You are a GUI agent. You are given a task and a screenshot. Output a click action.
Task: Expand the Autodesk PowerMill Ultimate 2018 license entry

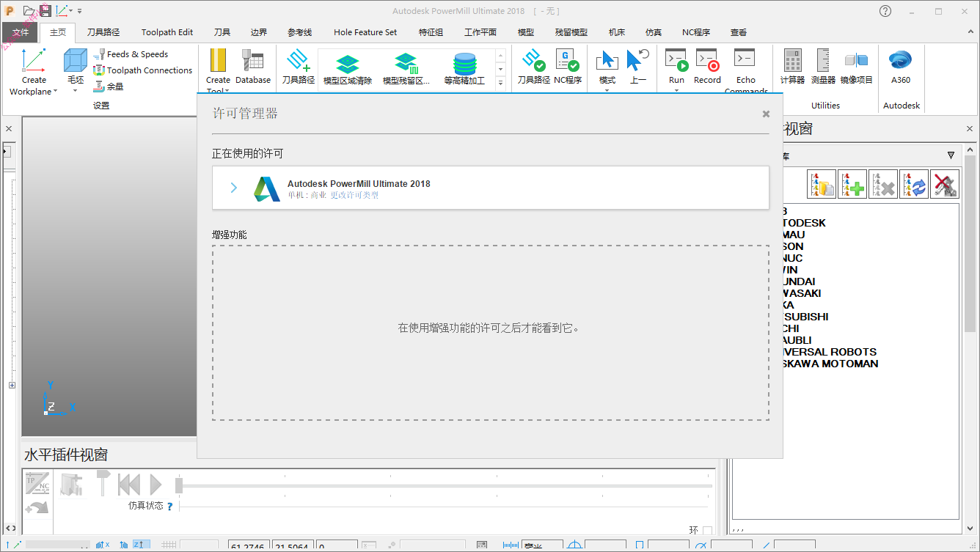(234, 188)
